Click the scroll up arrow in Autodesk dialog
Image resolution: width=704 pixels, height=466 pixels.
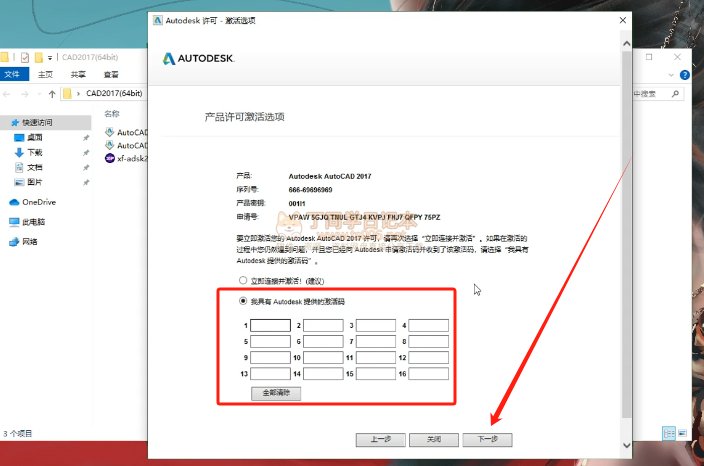(x=626, y=44)
